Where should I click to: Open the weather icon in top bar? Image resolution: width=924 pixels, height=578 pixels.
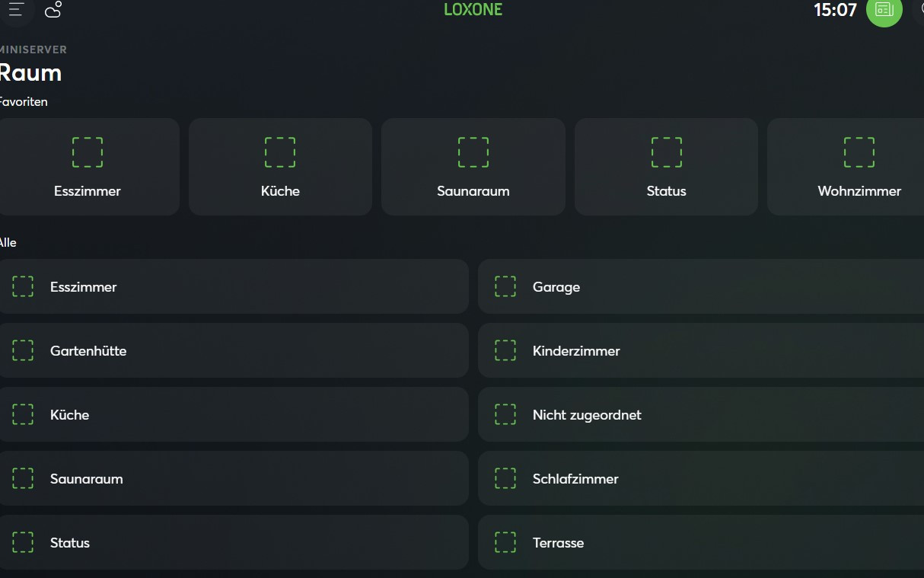click(x=53, y=10)
